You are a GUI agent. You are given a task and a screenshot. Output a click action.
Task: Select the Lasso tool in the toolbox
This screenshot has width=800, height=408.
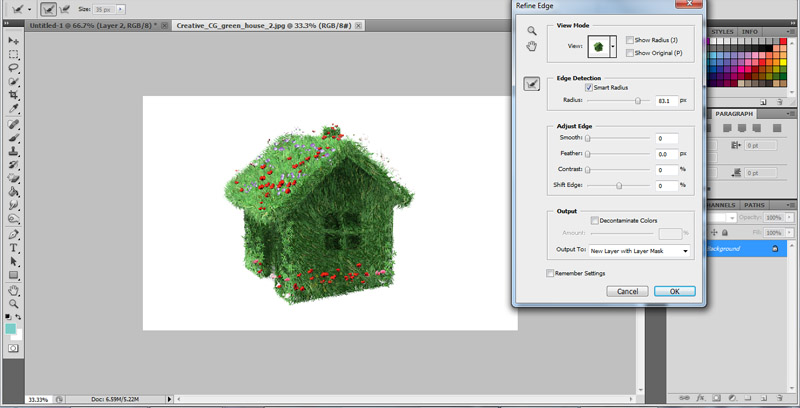(14, 68)
